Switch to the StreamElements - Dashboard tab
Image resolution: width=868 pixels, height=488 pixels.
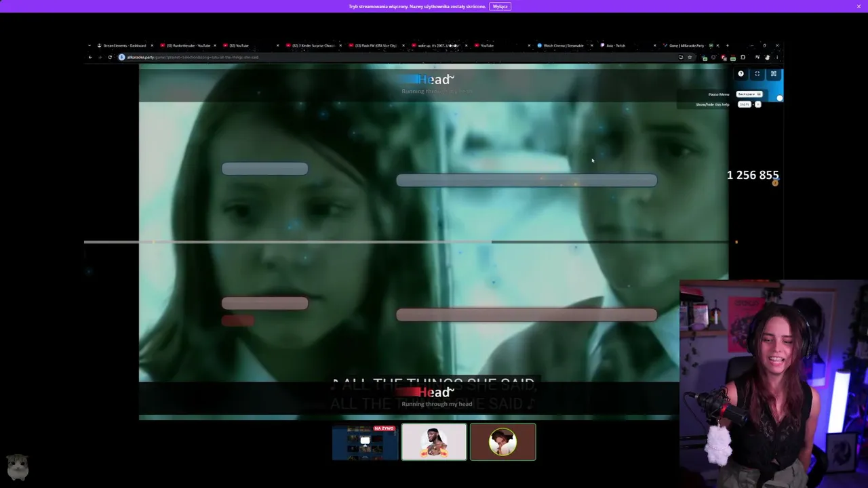point(124,45)
